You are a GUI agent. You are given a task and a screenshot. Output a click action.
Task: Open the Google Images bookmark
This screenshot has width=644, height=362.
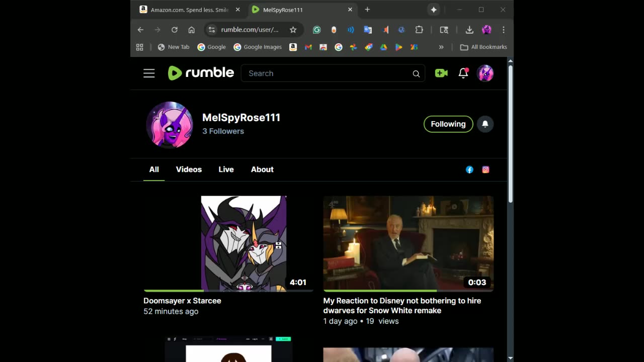258,47
